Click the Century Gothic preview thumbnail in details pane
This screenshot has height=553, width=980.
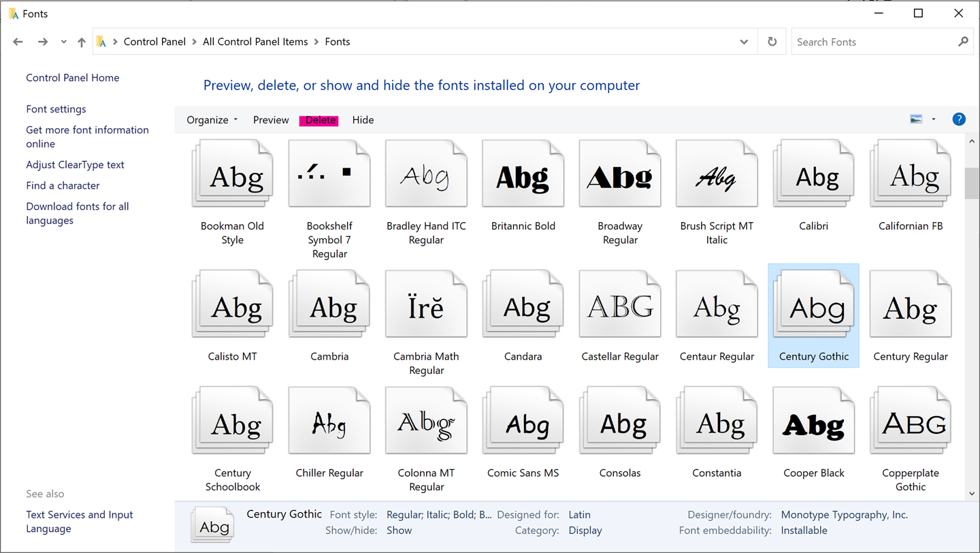[x=214, y=524]
